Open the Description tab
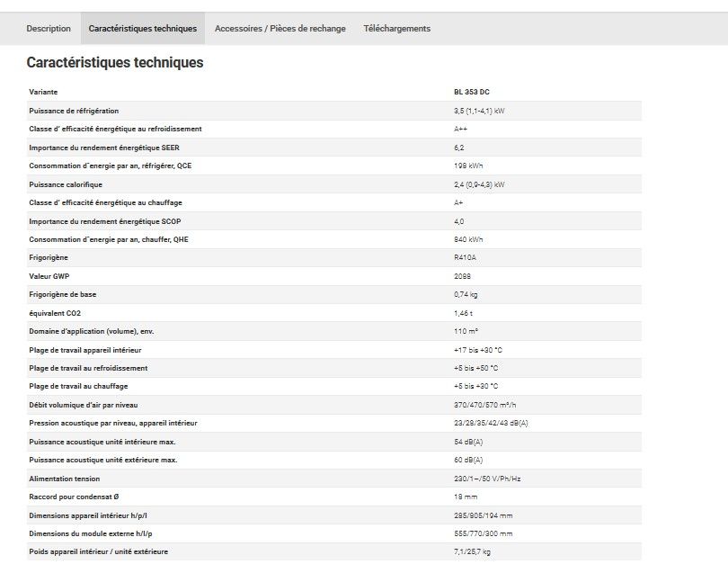The image size is (728, 582). point(49,29)
